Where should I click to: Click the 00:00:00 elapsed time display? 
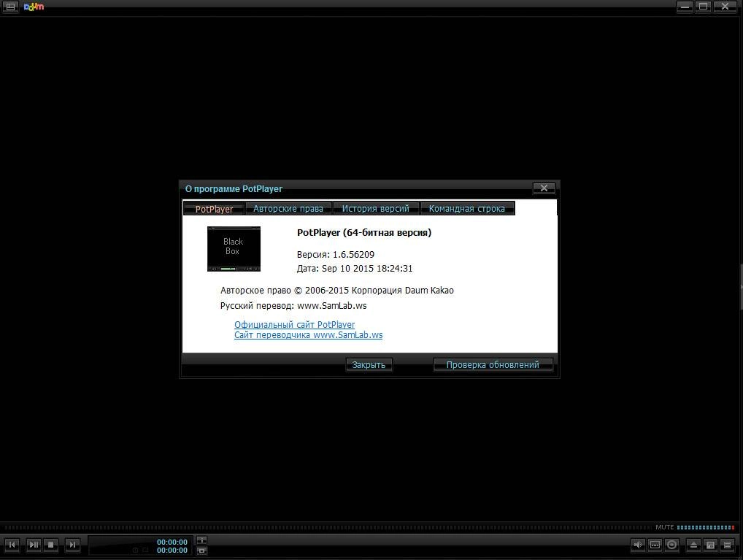pos(172,542)
